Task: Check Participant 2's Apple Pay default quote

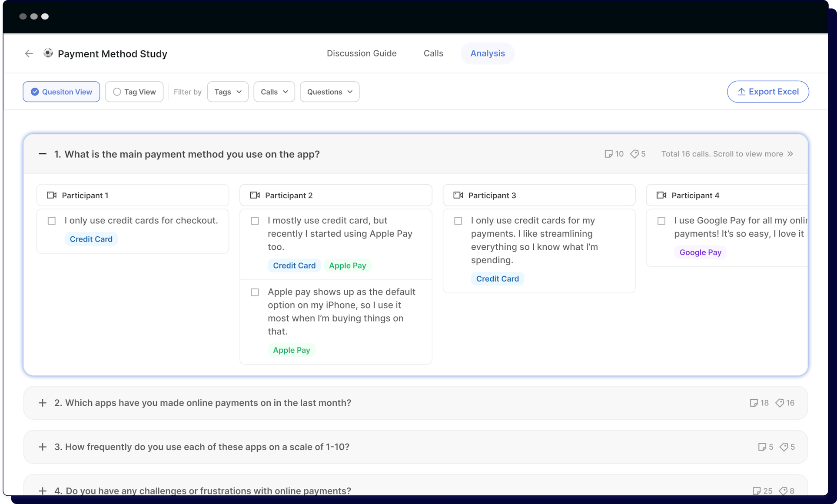Action: pyautogui.click(x=255, y=292)
